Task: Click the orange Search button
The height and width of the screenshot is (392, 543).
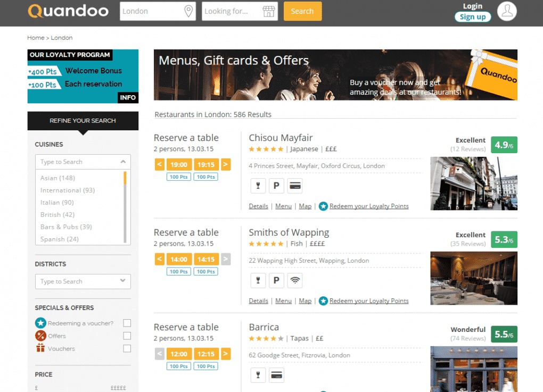Action: [302, 11]
